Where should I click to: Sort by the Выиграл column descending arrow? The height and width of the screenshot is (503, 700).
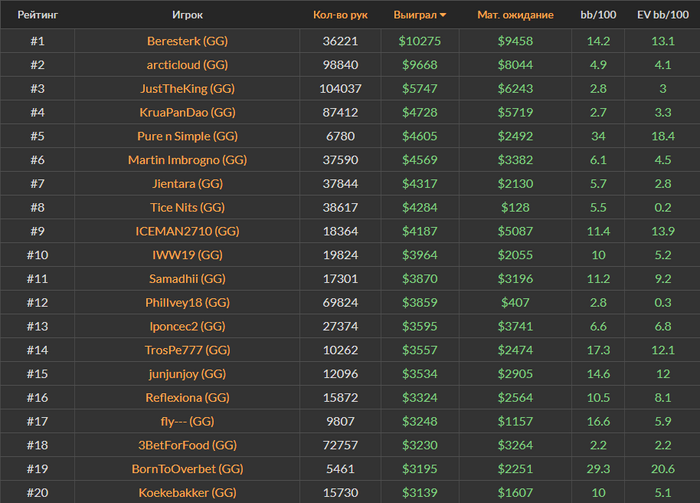click(x=443, y=15)
